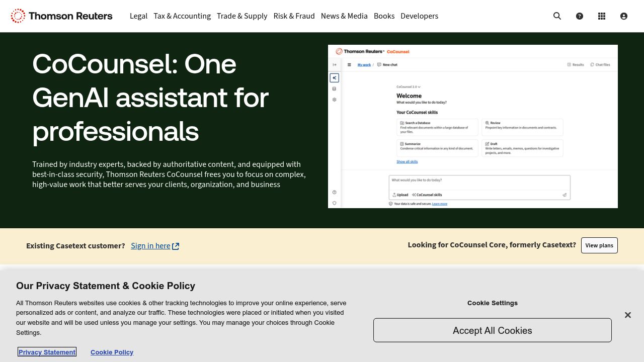
Task: Open the apps grid icon
Action: click(602, 16)
